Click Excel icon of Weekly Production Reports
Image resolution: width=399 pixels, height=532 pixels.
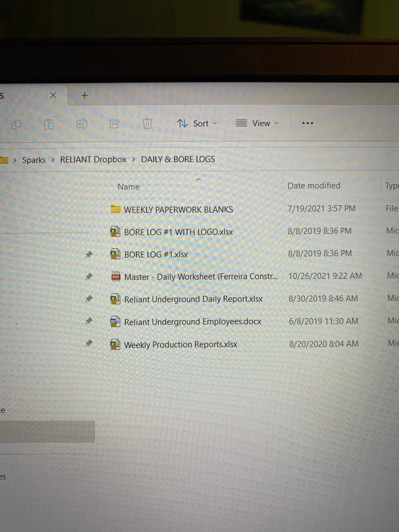(115, 344)
